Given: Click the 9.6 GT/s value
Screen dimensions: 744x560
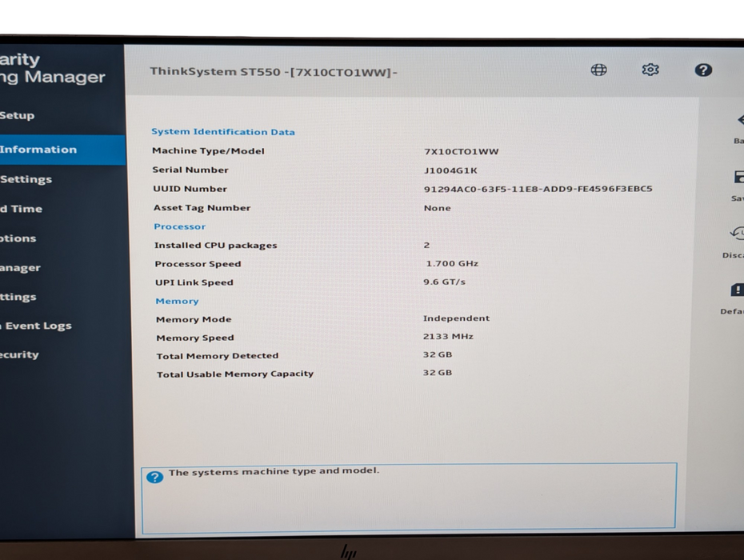Looking at the screenshot, I should [444, 282].
